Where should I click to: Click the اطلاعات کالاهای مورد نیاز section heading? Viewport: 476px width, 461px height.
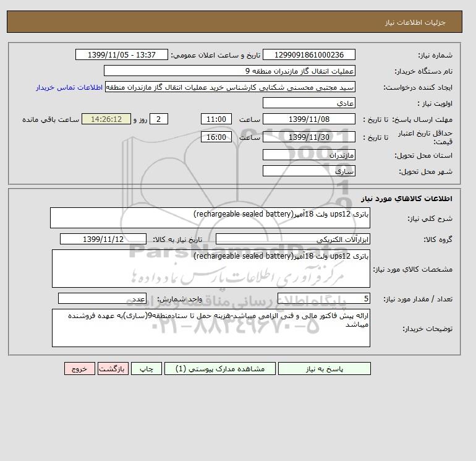click(x=407, y=199)
